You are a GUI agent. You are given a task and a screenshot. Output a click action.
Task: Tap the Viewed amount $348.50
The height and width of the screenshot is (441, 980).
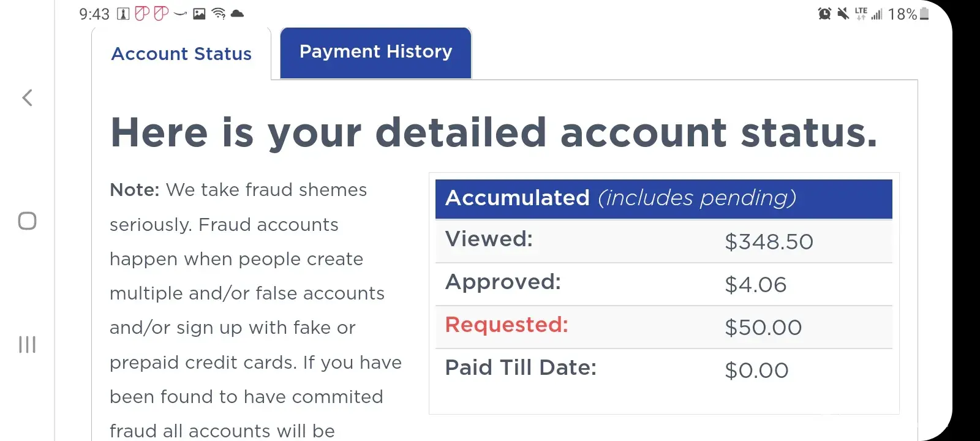[769, 242]
